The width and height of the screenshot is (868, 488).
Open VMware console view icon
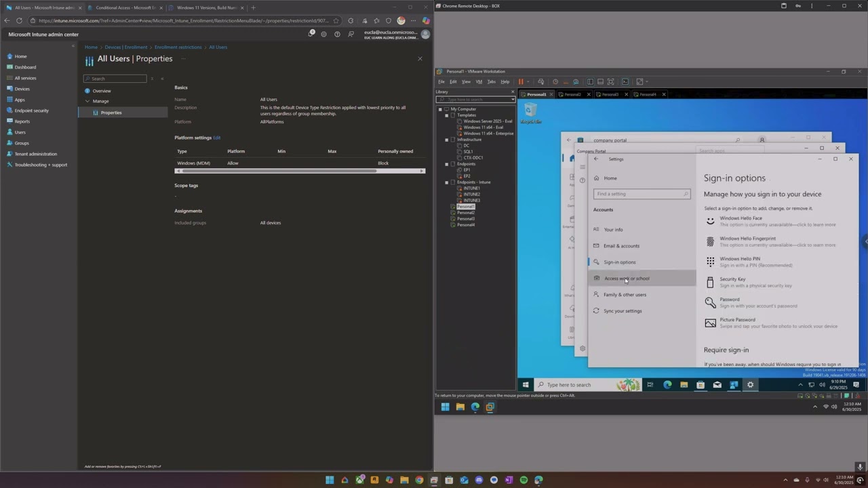point(625,81)
